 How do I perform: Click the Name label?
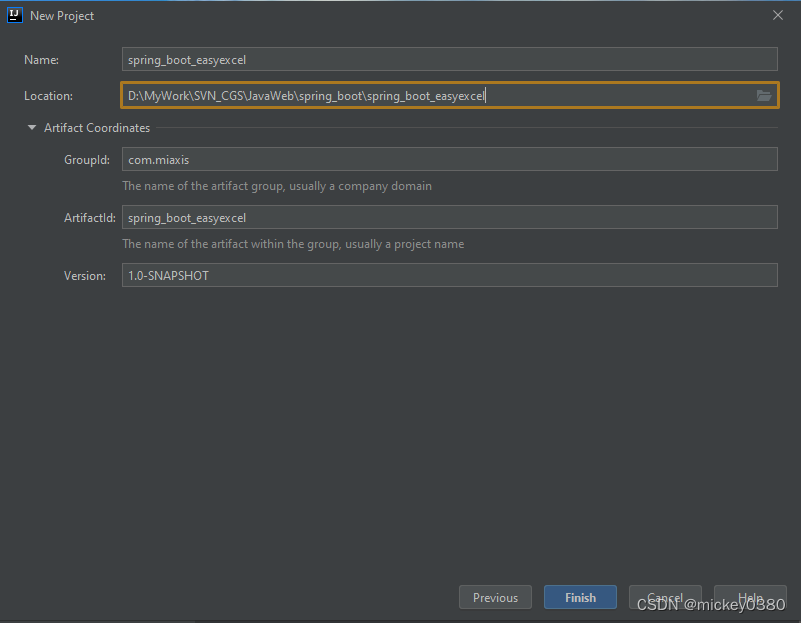coord(41,59)
